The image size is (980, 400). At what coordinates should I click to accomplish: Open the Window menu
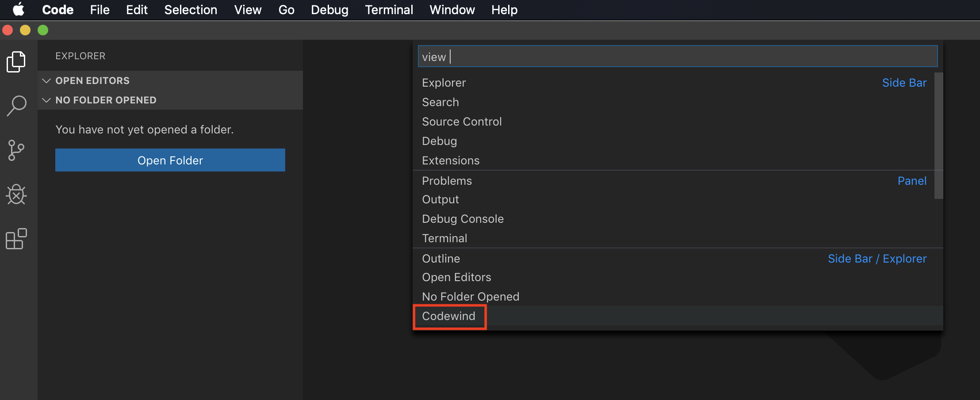[452, 10]
